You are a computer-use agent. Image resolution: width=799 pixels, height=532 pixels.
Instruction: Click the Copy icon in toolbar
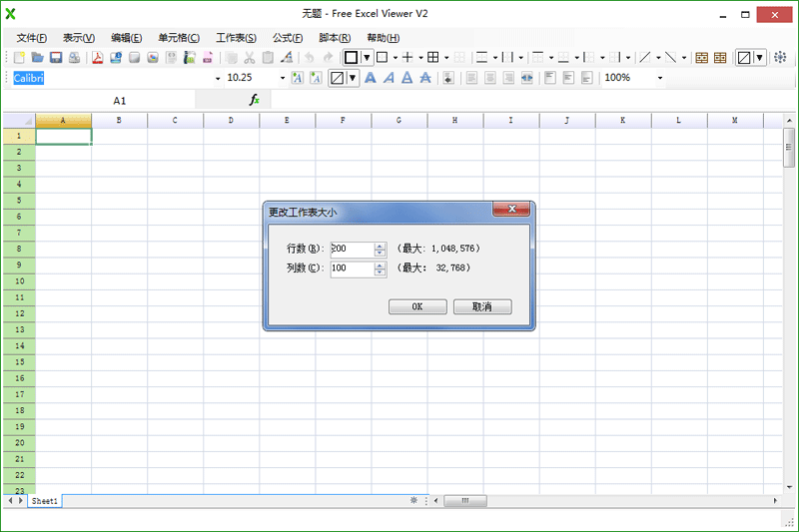[x=231, y=58]
